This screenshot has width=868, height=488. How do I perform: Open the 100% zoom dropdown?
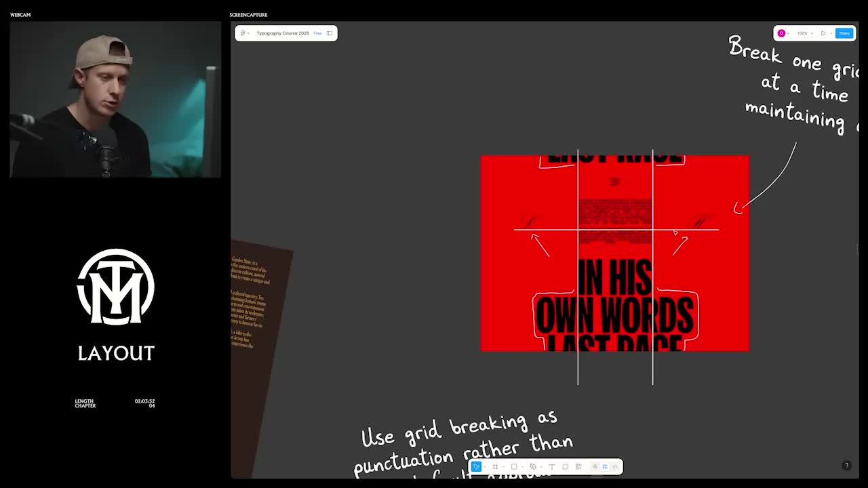805,33
